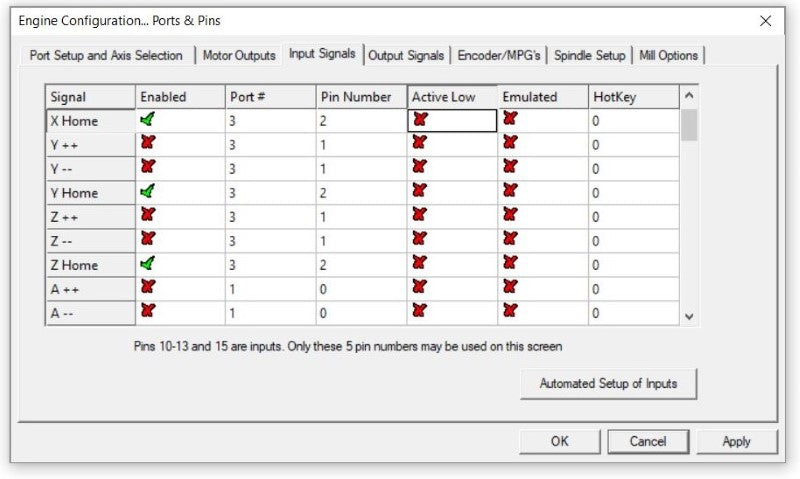Toggle Active Low for X Home

[x=419, y=119]
